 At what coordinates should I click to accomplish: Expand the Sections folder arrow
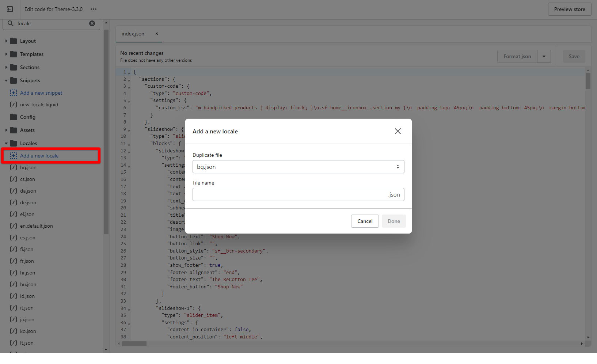pyautogui.click(x=6, y=67)
